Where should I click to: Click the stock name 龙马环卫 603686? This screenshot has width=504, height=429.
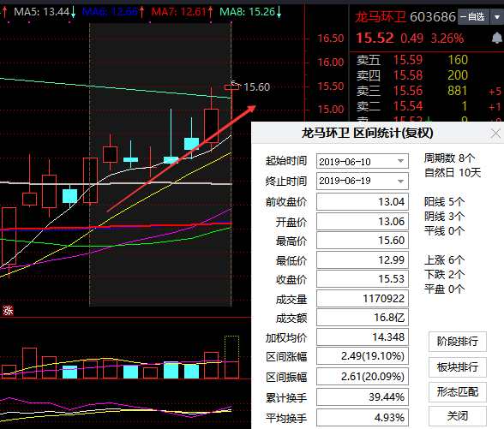[405, 17]
